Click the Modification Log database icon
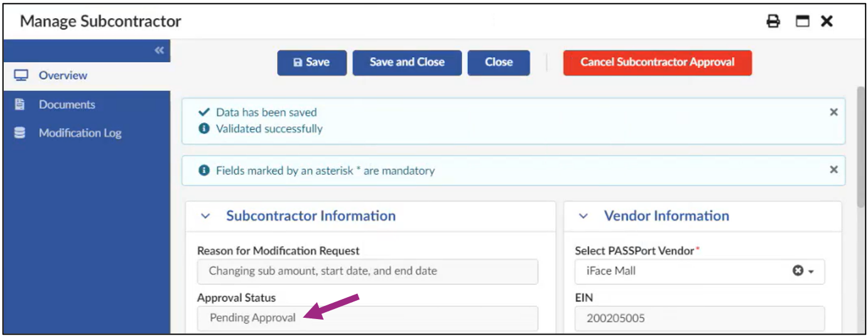The image size is (868, 336). tap(19, 133)
